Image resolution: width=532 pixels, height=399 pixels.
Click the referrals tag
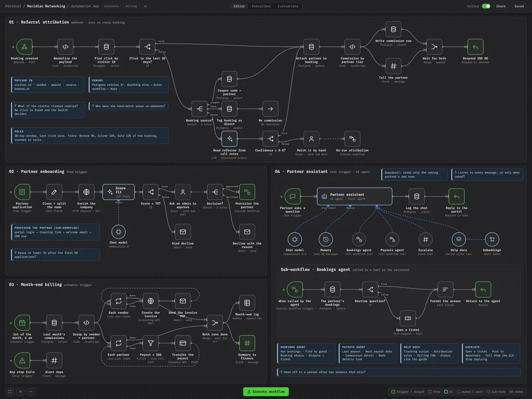(x=112, y=6)
